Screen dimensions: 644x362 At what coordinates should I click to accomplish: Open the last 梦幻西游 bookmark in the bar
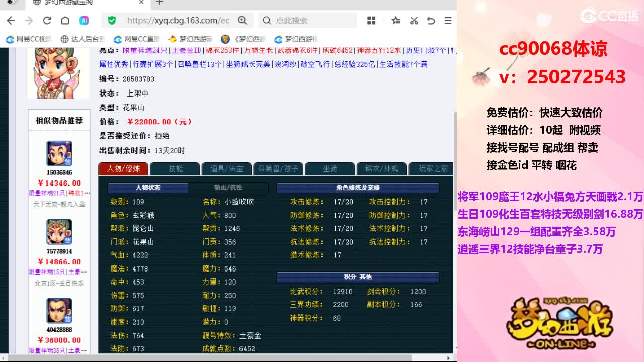[297, 39]
